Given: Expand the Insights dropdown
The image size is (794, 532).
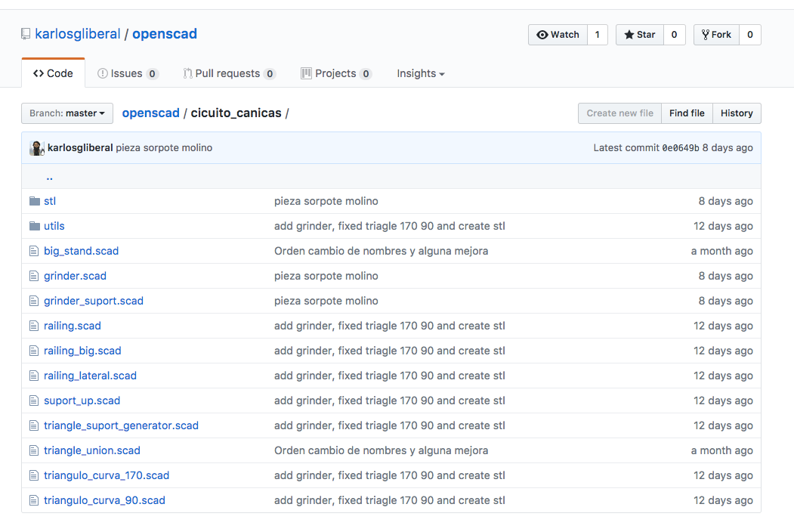Looking at the screenshot, I should coord(420,73).
